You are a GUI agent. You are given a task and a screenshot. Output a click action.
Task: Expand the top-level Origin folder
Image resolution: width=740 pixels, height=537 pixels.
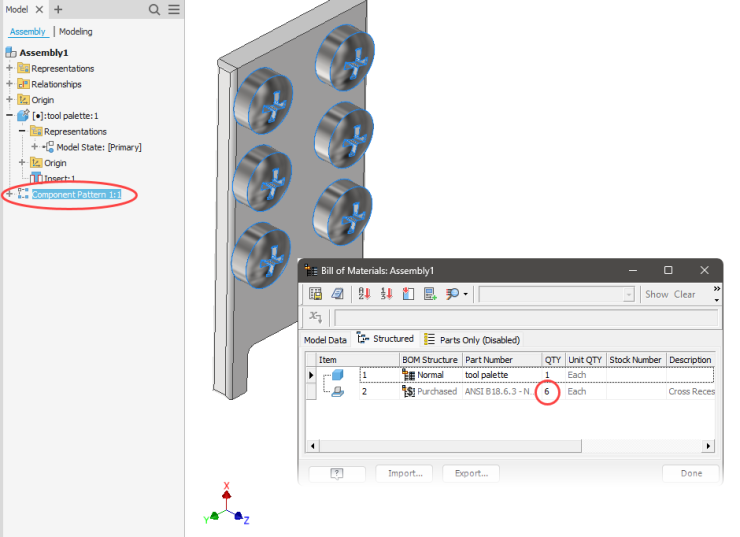(9, 100)
